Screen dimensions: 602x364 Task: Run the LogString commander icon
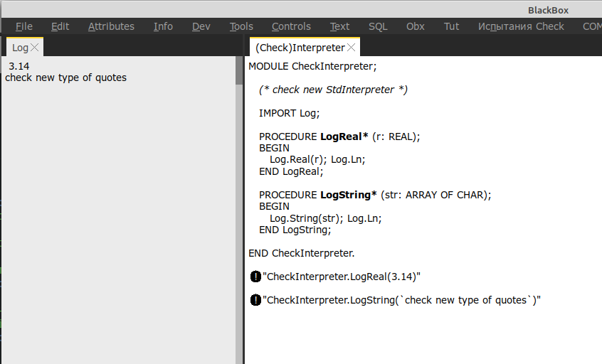click(256, 300)
